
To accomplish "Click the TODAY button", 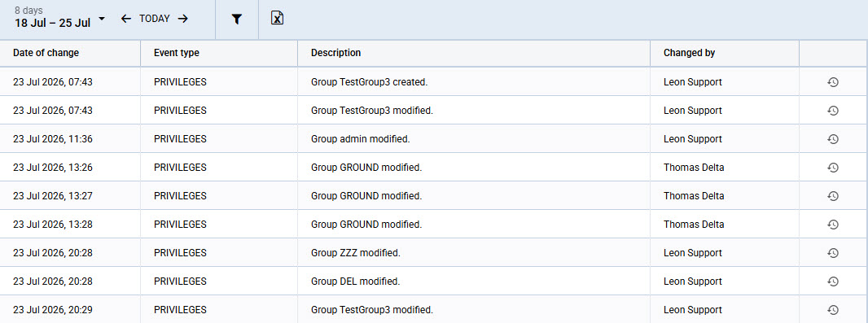I will [x=155, y=19].
